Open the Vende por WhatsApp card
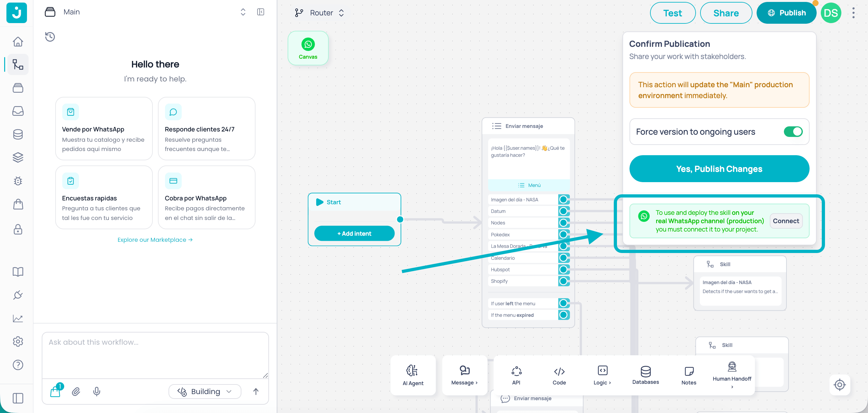 pos(104,129)
